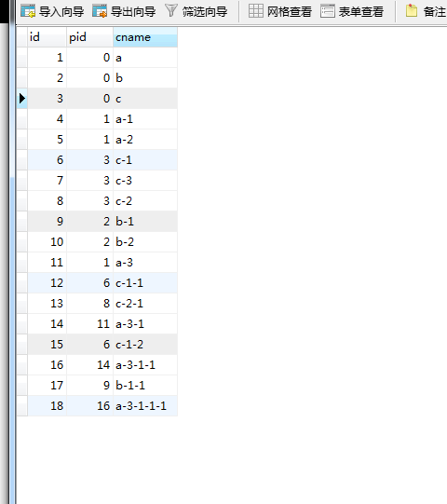Click the current-row arrow indicator beside row 3

point(21,99)
